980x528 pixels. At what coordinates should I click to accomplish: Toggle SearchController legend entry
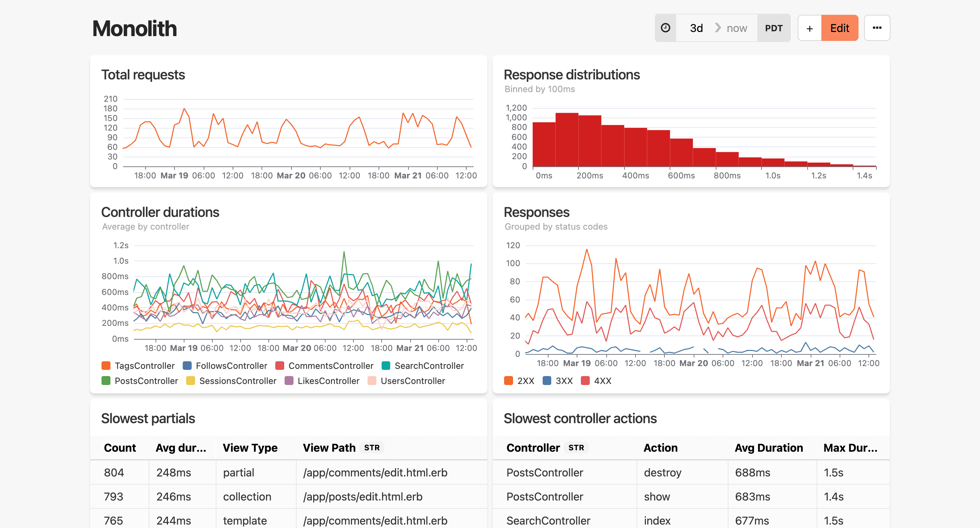(x=429, y=366)
